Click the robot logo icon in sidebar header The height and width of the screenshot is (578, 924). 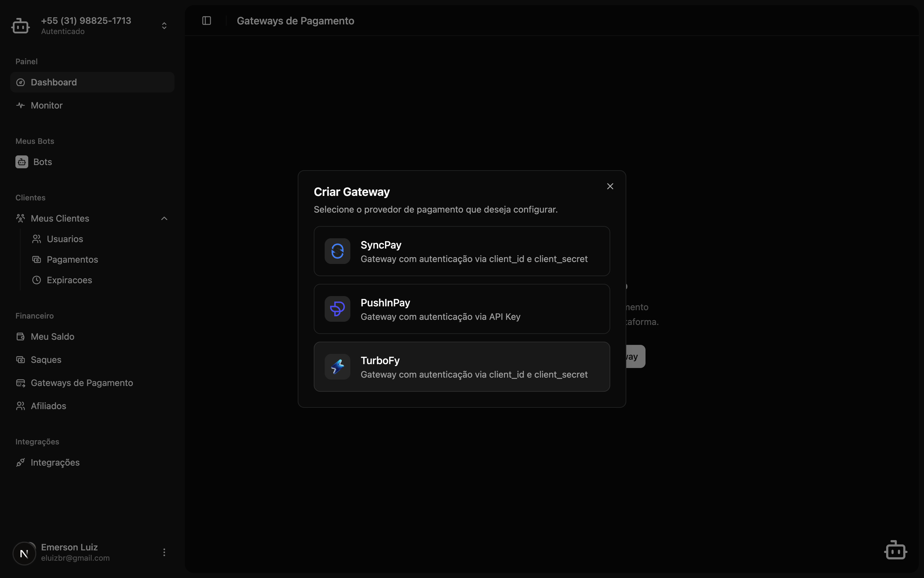click(20, 26)
